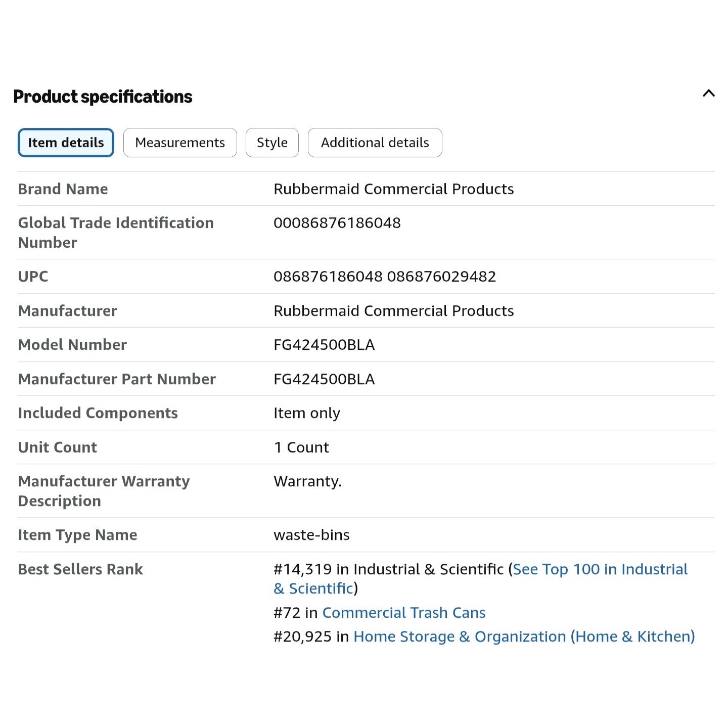Click the Item Type Name 'waste-bins' value

coord(311,535)
